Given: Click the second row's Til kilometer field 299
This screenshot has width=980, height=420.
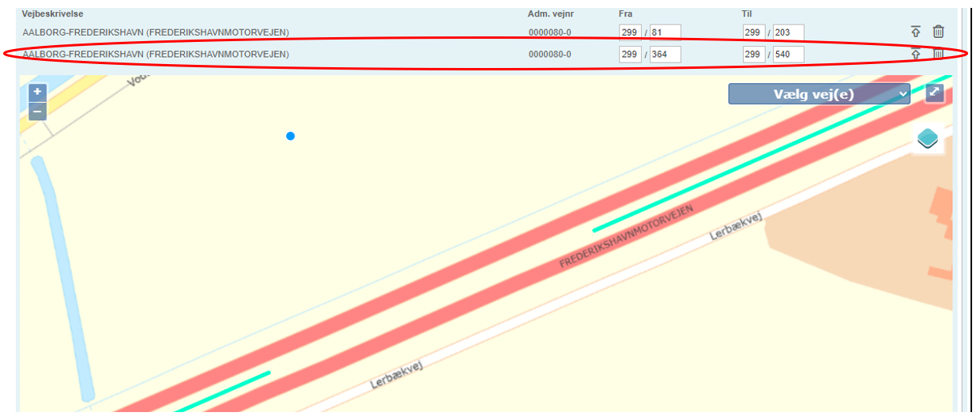Looking at the screenshot, I should [754, 55].
